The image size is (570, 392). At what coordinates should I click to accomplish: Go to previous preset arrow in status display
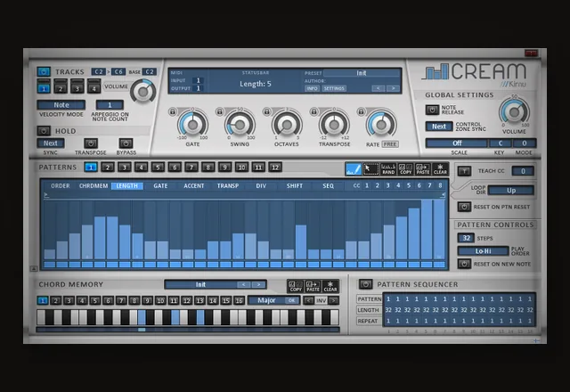coord(379,88)
